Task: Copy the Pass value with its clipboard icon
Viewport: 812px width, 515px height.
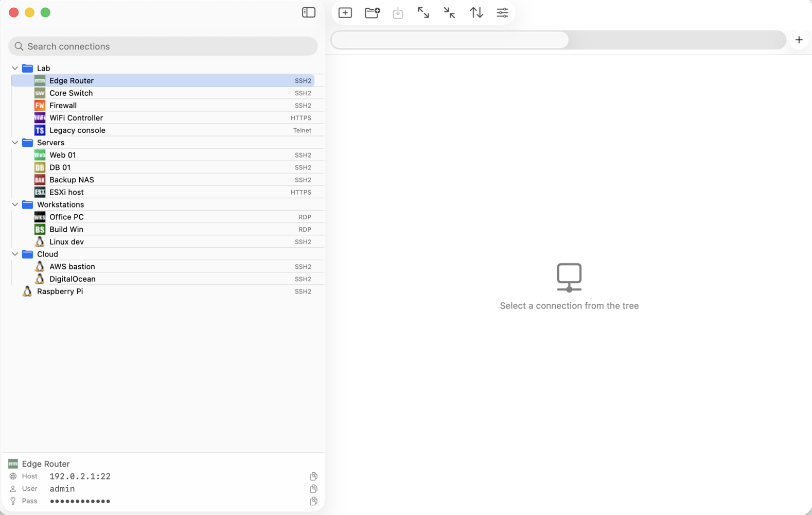Action: click(x=313, y=501)
